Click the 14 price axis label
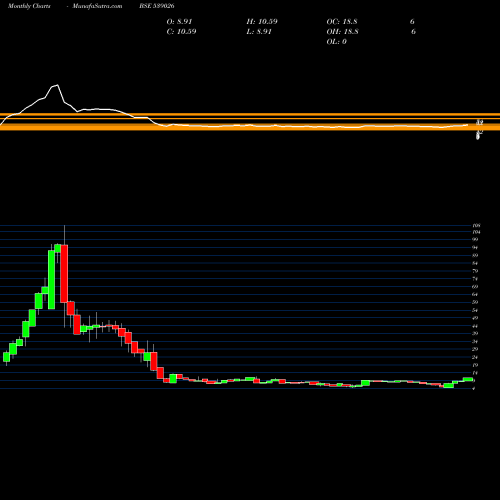This screenshot has width=500, height=500. click(475, 373)
